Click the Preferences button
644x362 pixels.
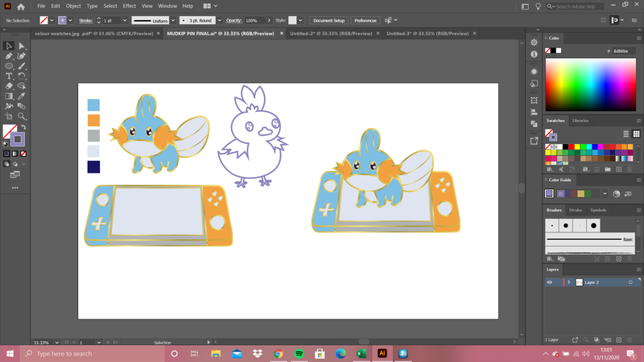click(365, 21)
